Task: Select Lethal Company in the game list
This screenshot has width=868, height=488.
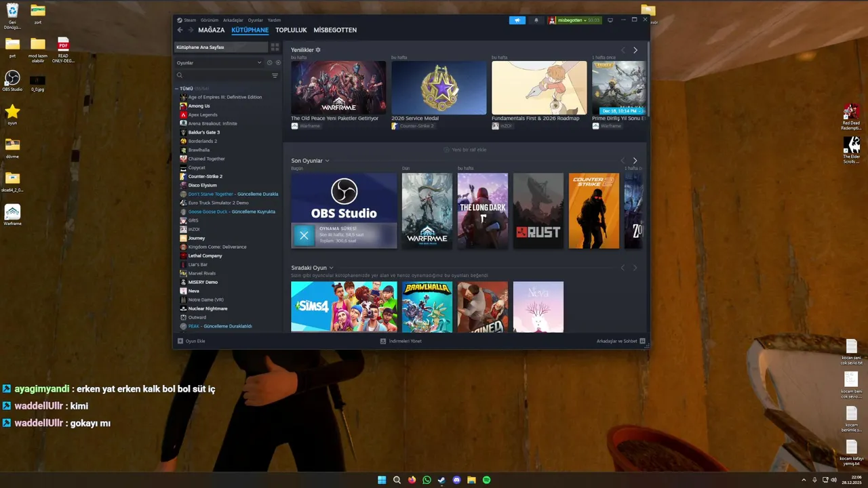Action: (x=205, y=256)
